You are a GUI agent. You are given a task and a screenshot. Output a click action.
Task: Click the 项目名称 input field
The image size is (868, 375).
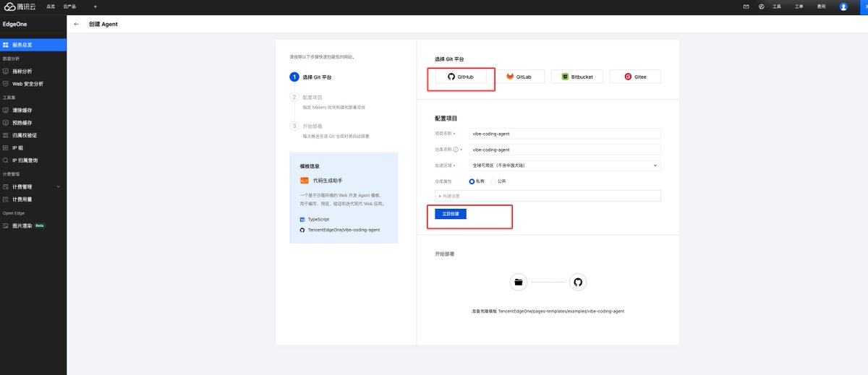pyautogui.click(x=564, y=134)
